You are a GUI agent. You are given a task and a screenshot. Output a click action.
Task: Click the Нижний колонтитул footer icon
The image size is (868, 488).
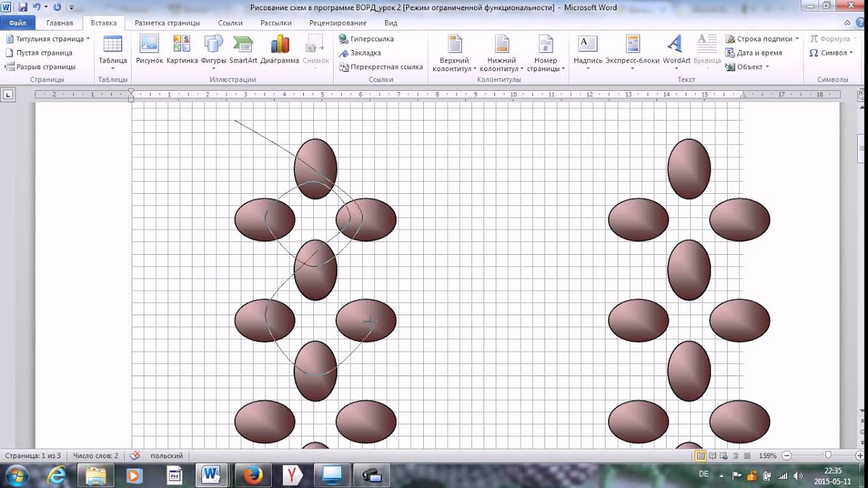coord(502,45)
